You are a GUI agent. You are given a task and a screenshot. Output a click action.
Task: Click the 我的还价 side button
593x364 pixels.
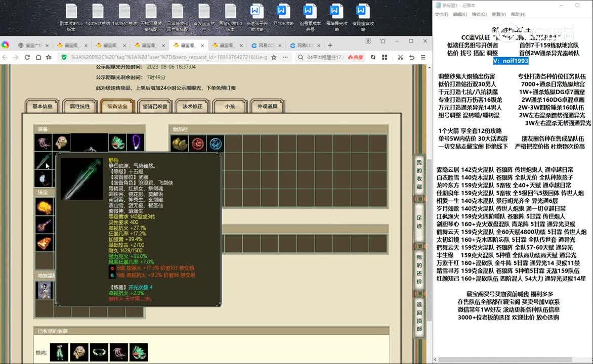[x=419, y=269]
